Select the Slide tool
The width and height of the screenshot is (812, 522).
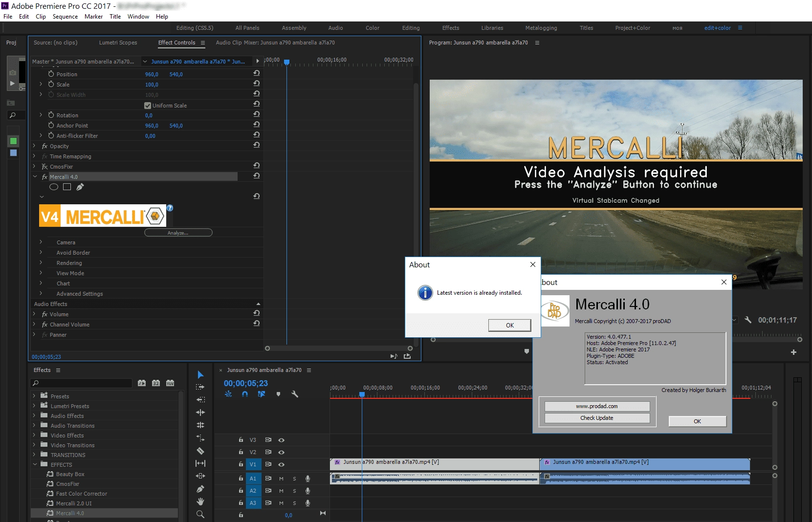(x=200, y=476)
